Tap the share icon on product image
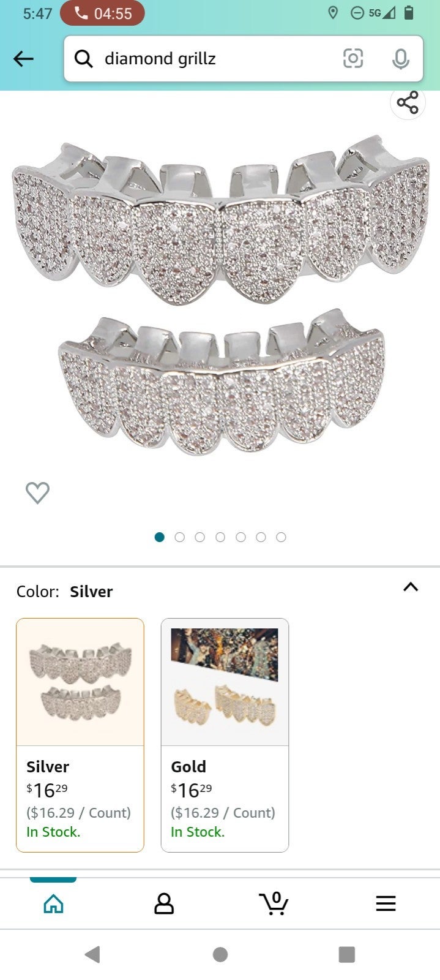The image size is (440, 980). coord(408,102)
